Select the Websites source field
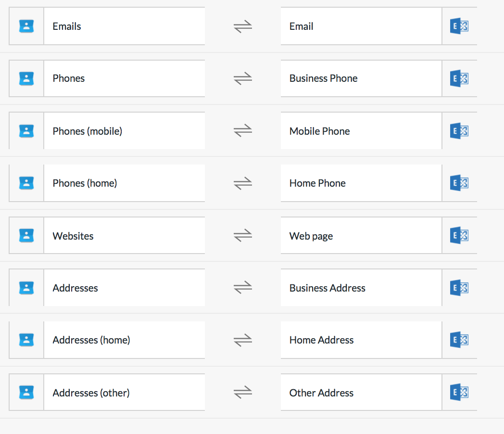The width and height of the screenshot is (504, 434). [124, 235]
